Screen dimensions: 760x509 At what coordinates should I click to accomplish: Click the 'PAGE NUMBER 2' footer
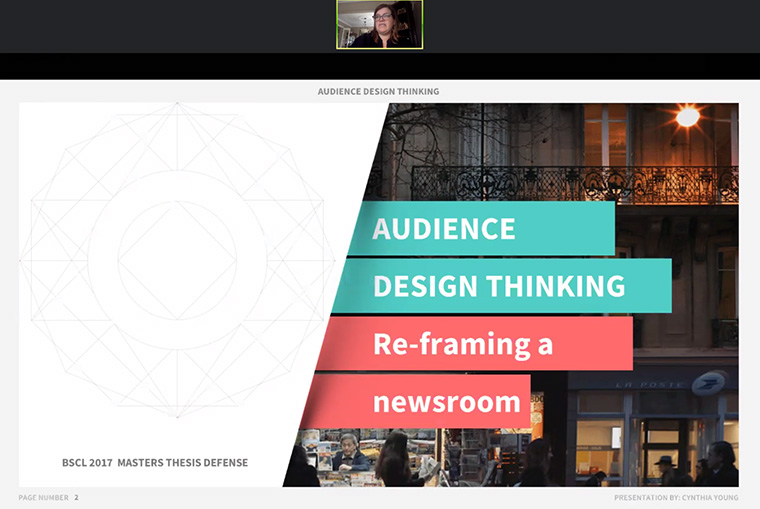coord(48,497)
